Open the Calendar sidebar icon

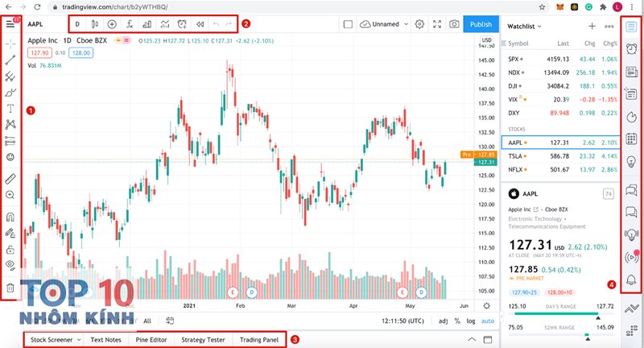click(631, 139)
